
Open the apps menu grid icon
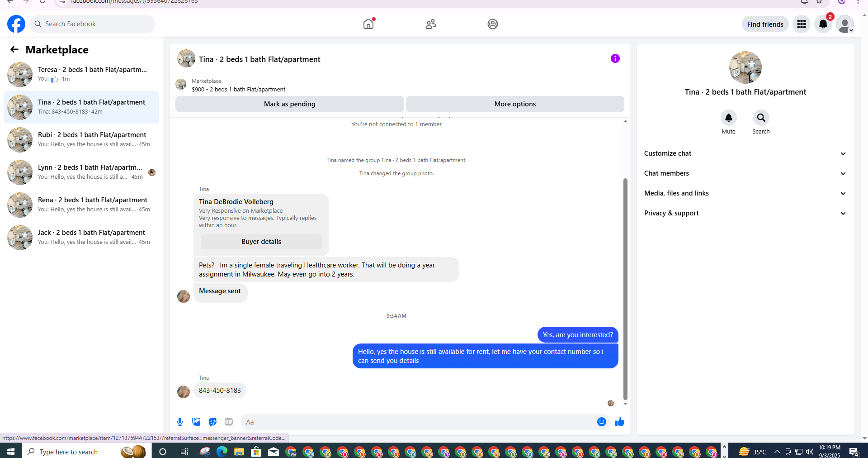click(802, 24)
